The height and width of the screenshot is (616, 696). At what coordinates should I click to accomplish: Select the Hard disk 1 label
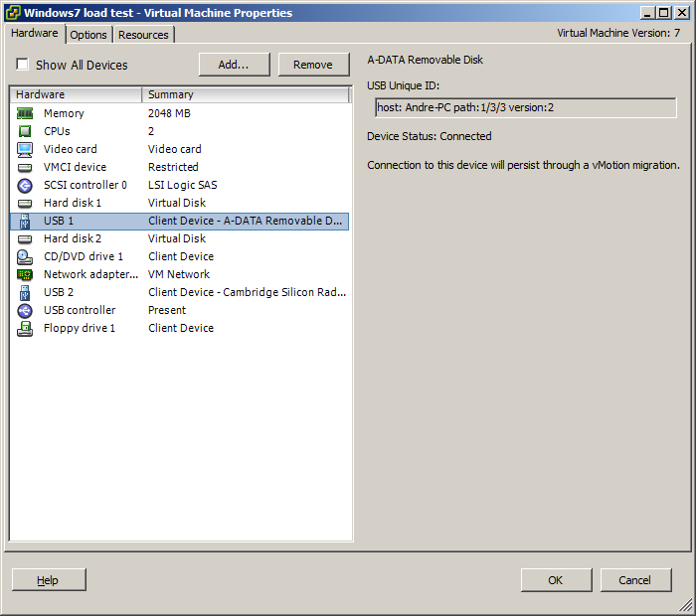pos(73,203)
